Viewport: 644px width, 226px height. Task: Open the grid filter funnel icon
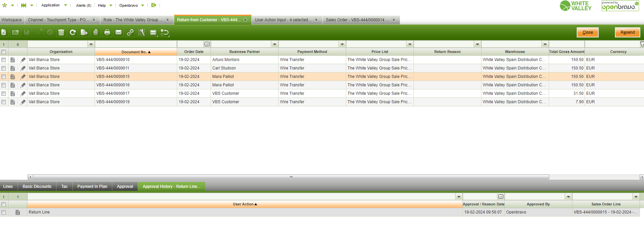point(642,44)
